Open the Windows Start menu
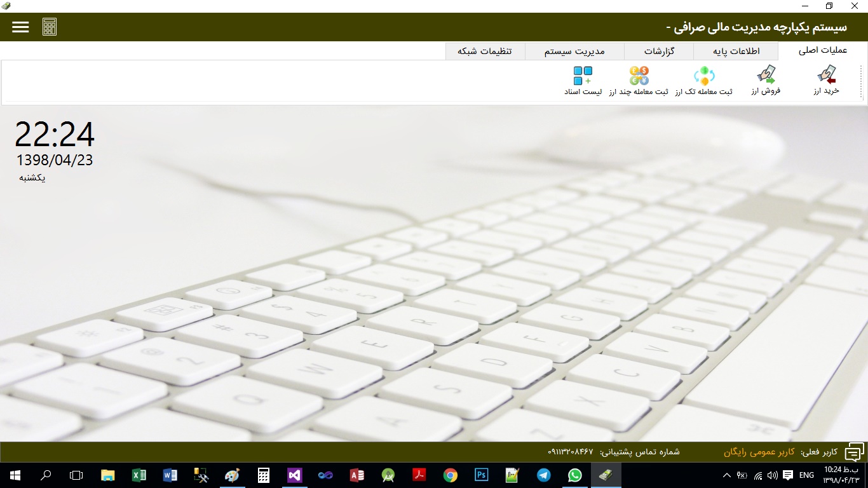The height and width of the screenshot is (488, 868). point(15,475)
